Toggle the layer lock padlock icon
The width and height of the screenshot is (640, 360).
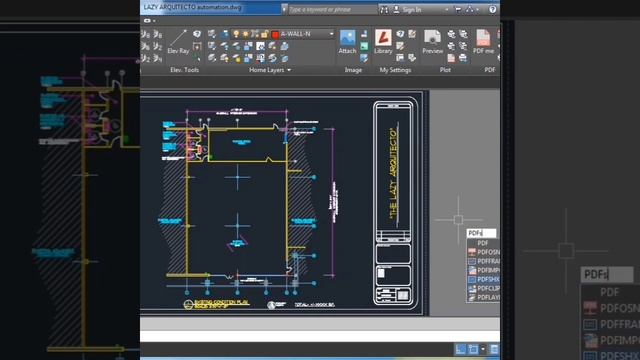[264, 34]
